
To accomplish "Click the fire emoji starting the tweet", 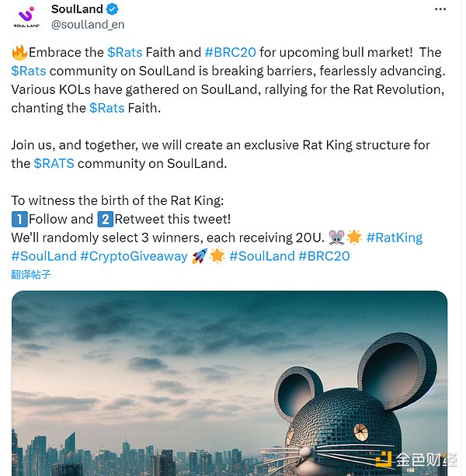I will pyautogui.click(x=19, y=53).
